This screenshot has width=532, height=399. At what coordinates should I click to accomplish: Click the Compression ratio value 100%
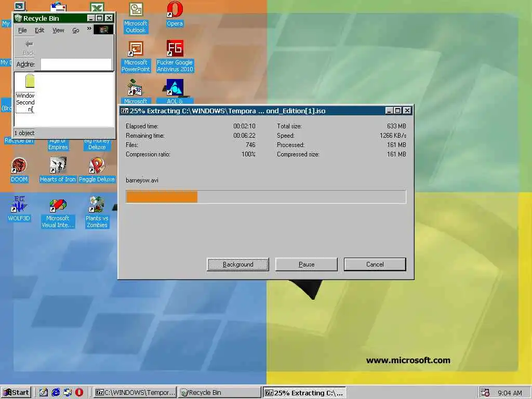(248, 154)
